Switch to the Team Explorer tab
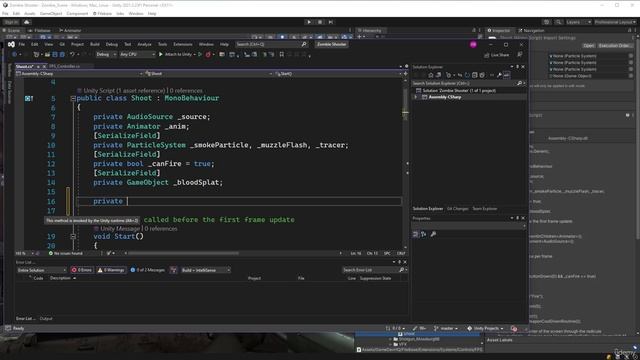 point(485,209)
